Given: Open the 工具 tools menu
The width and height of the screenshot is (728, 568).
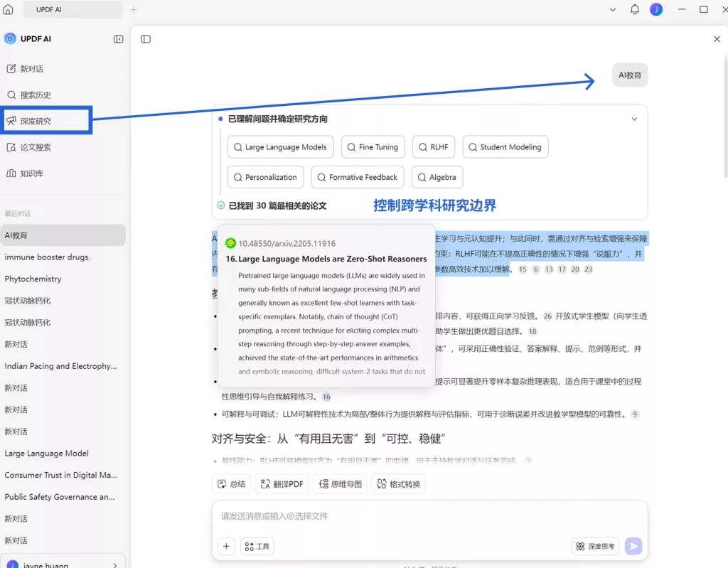Looking at the screenshot, I should (257, 546).
